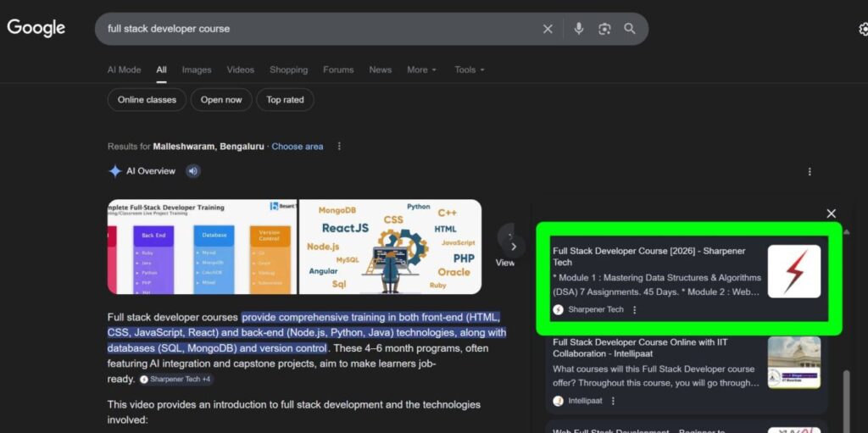Image resolution: width=868 pixels, height=433 pixels.
Task: Expand the More search menu
Action: click(x=422, y=69)
